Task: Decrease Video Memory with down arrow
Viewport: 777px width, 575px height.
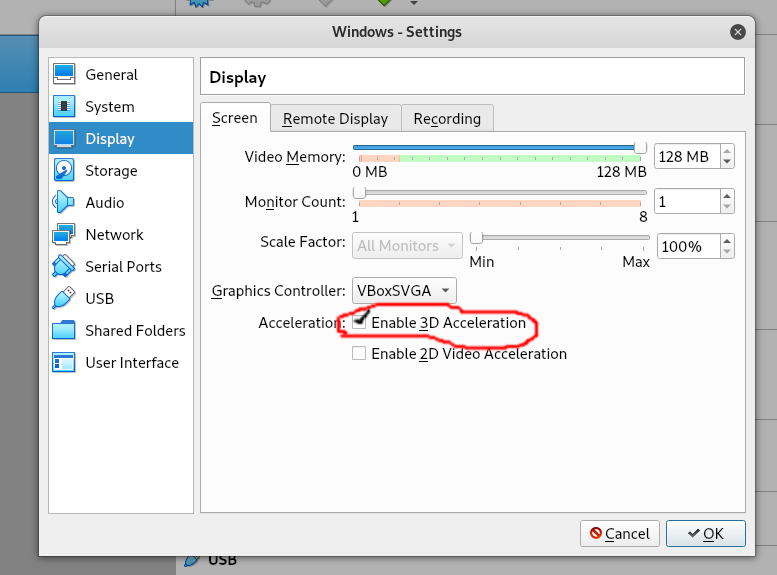Action: coord(727,162)
